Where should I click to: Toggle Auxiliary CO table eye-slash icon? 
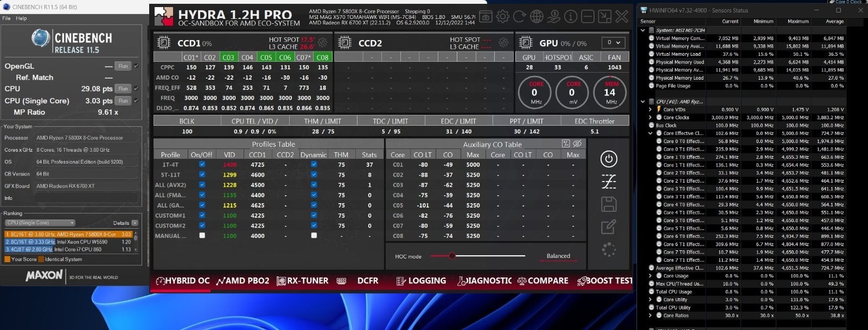click(577, 144)
